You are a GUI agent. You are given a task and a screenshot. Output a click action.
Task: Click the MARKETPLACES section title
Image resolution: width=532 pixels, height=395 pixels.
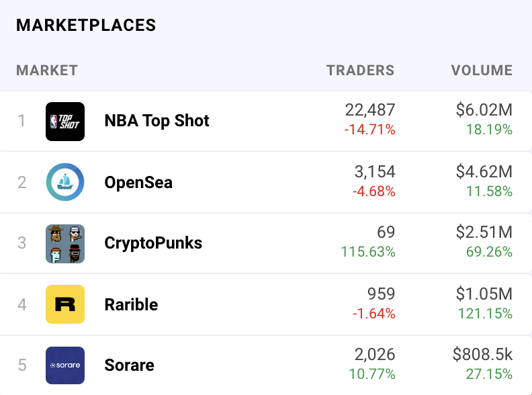tap(86, 26)
